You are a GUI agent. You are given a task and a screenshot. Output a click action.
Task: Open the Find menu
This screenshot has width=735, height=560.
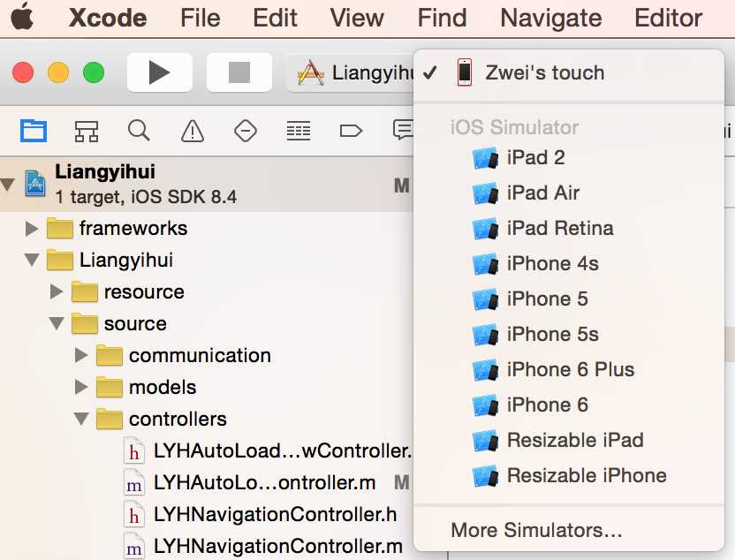click(442, 18)
